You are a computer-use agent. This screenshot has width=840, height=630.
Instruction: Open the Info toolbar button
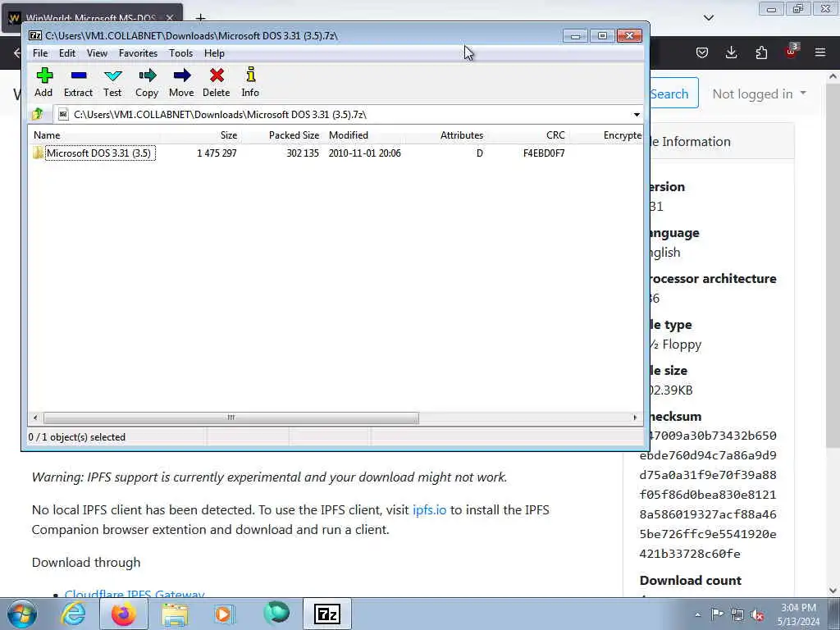click(x=250, y=82)
